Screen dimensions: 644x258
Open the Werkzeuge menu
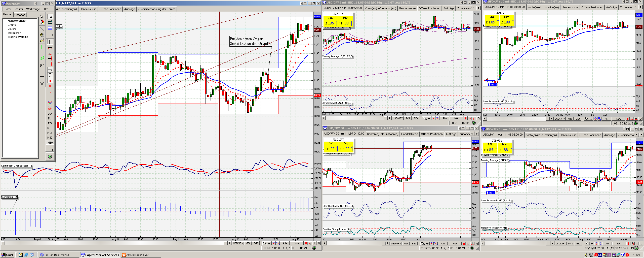click(33, 9)
